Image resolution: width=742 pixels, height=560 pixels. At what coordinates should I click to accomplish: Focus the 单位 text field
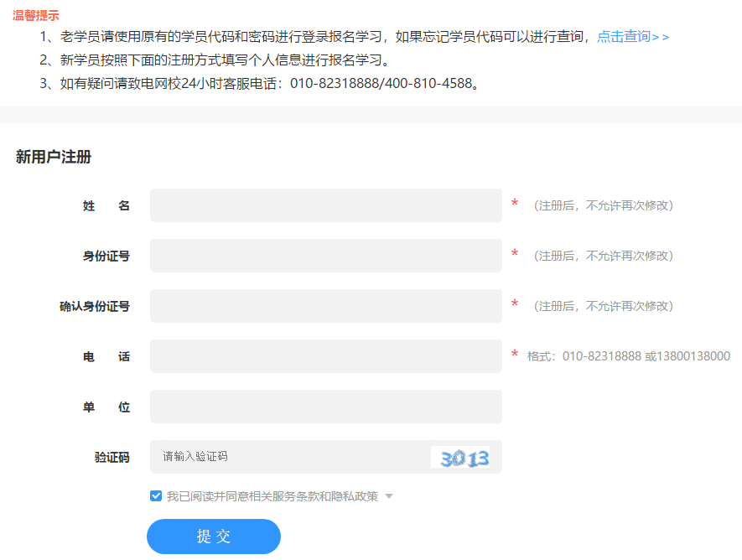tap(325, 407)
